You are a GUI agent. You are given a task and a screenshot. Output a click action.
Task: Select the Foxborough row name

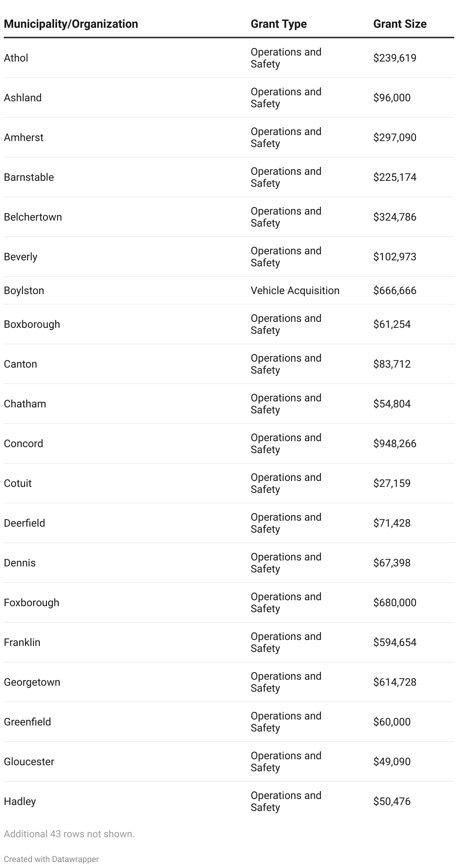[x=32, y=602]
